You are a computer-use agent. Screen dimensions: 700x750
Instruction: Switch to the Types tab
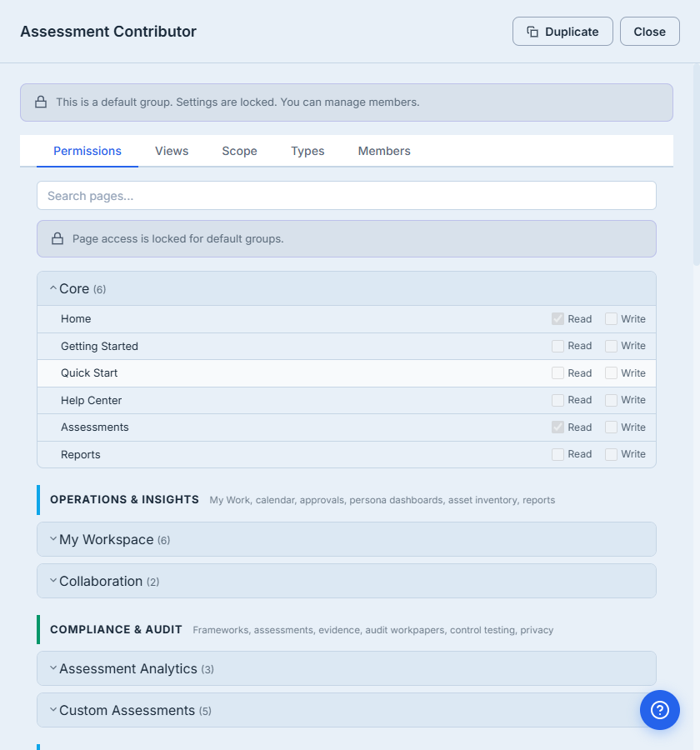coord(307,151)
